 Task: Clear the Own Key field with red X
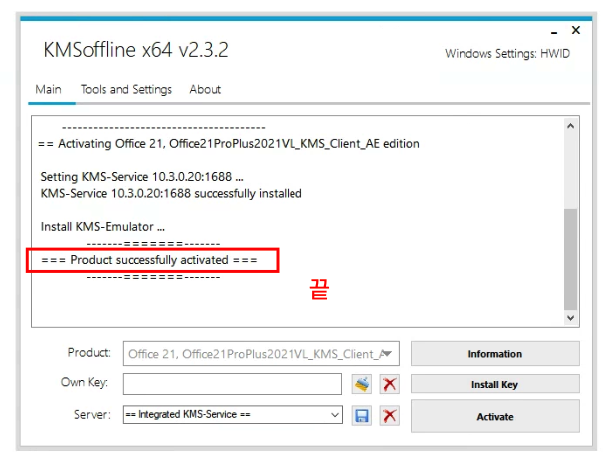click(389, 384)
